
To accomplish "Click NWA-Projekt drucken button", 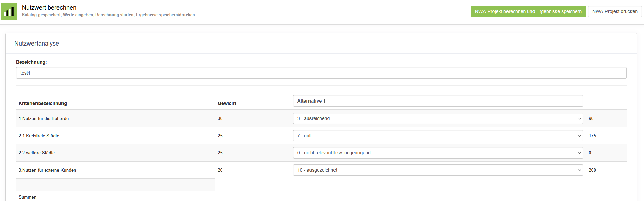I will point(615,11).
